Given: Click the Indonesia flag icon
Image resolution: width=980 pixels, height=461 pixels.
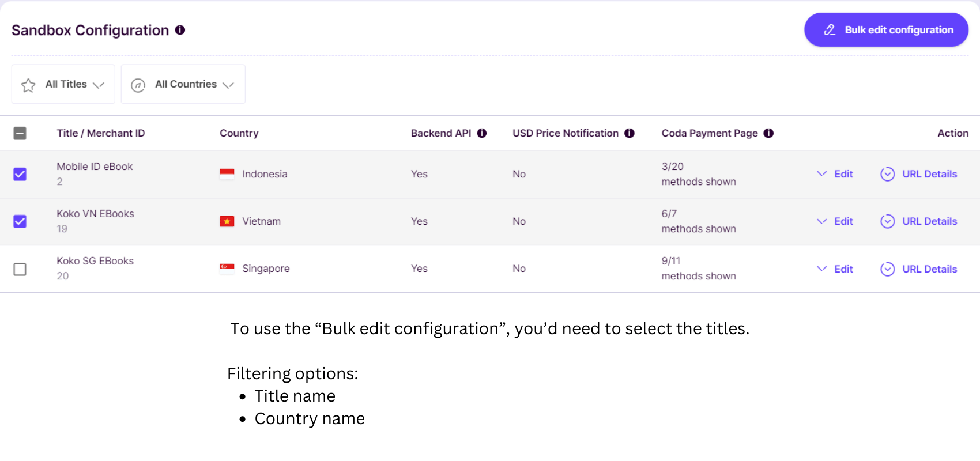Looking at the screenshot, I should 227,174.
